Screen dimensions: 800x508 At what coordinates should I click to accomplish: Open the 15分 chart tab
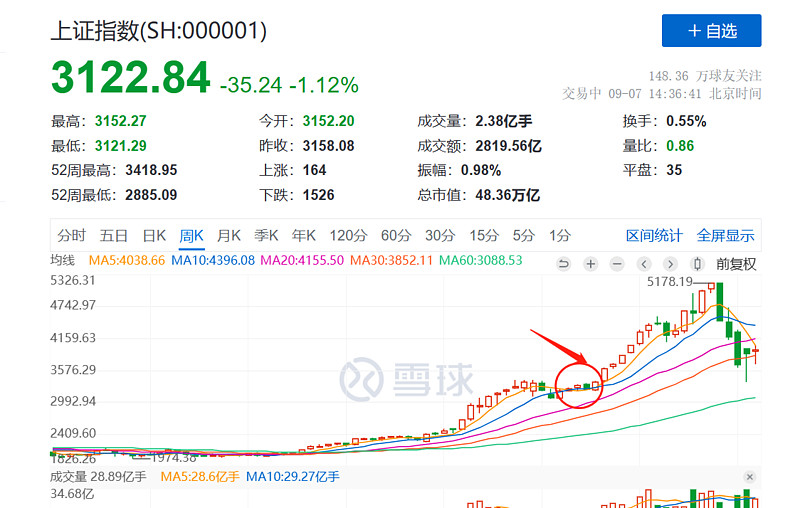coord(484,236)
